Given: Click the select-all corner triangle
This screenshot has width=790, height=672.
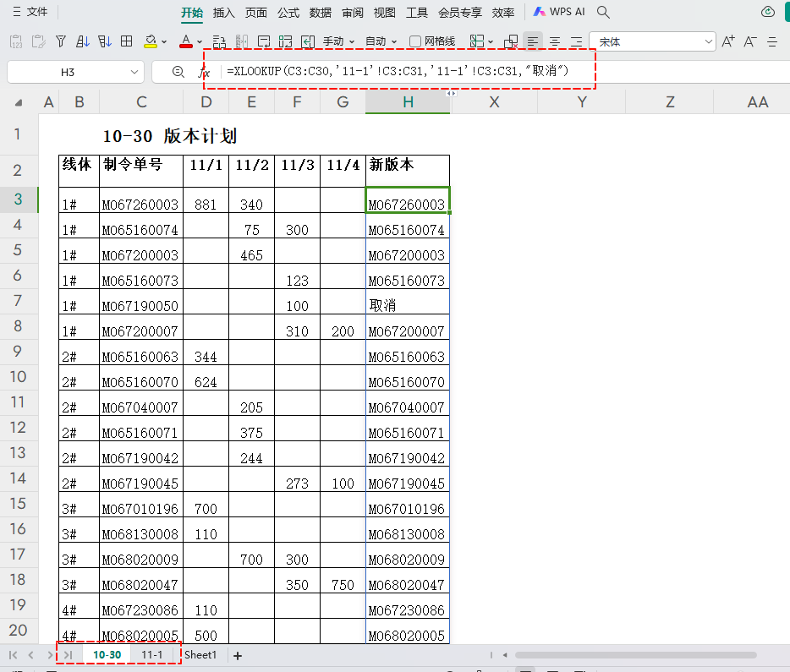Looking at the screenshot, I should pos(19,102).
